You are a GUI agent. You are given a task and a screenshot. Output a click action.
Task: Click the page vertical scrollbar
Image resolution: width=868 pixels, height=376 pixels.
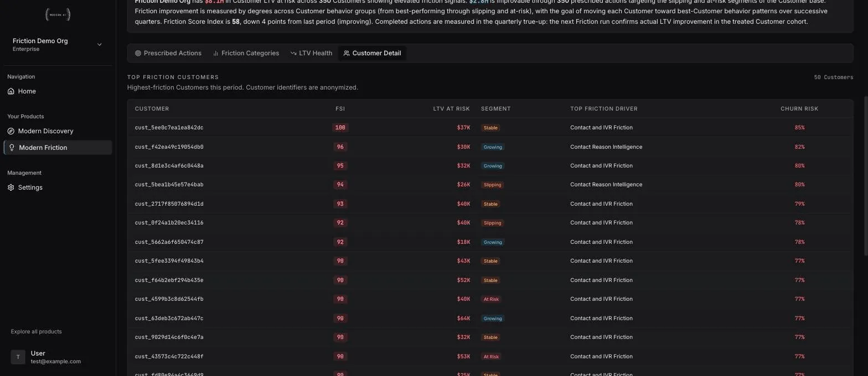866,177
